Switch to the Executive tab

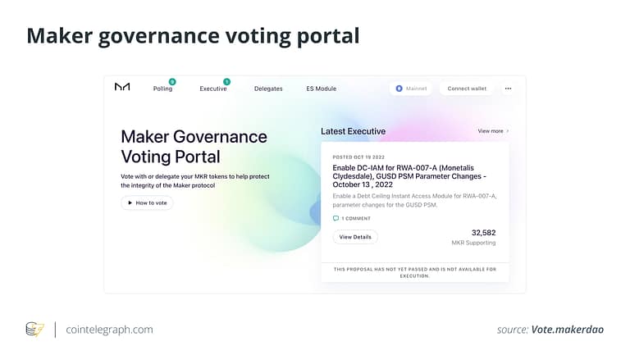(213, 89)
